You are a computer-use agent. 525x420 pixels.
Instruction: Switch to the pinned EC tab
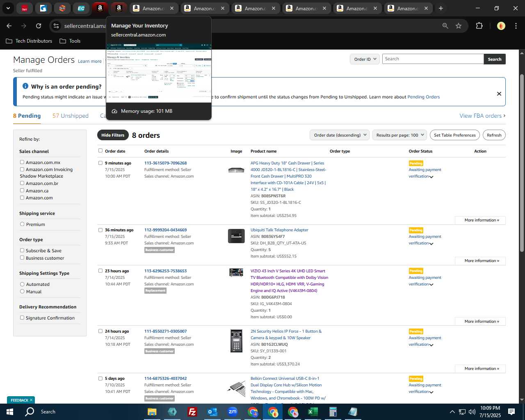(81, 8)
